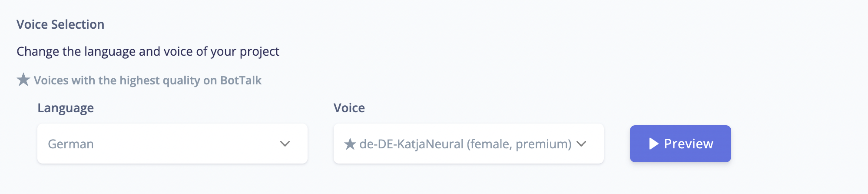Select the de-DE-KatjaNeural voice name text
Image resolution: width=868 pixels, height=194 pixels.
(411, 144)
